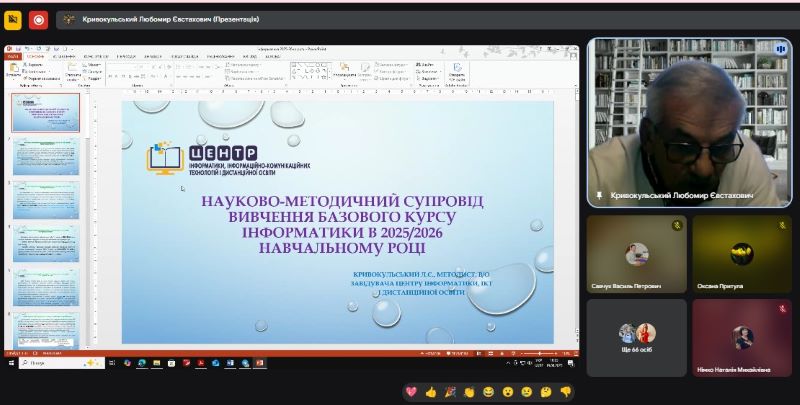Open the Shape Outline dropdown
Viewport: 800px width, 405px height.
tap(392, 72)
